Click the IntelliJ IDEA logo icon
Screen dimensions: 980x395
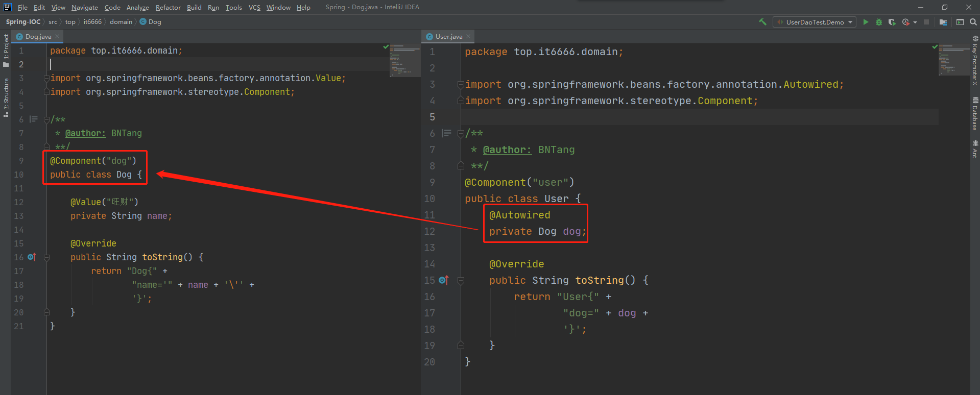[x=7, y=7]
